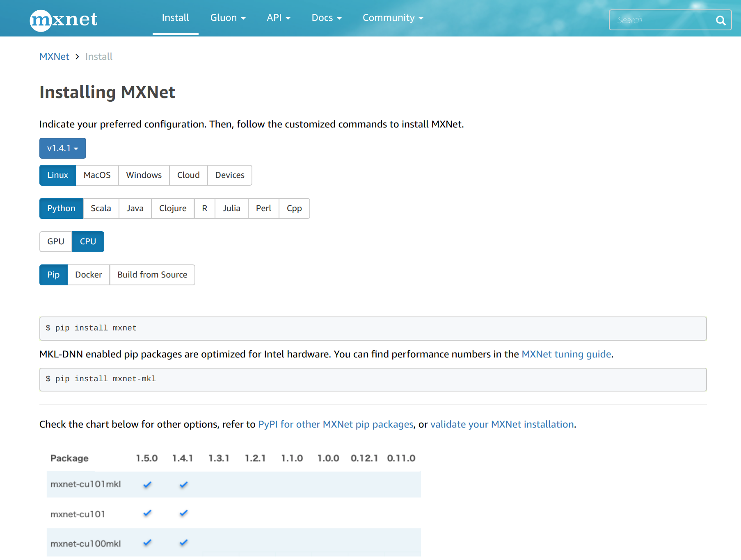
Task: Switch to CPU processor option
Action: (88, 241)
